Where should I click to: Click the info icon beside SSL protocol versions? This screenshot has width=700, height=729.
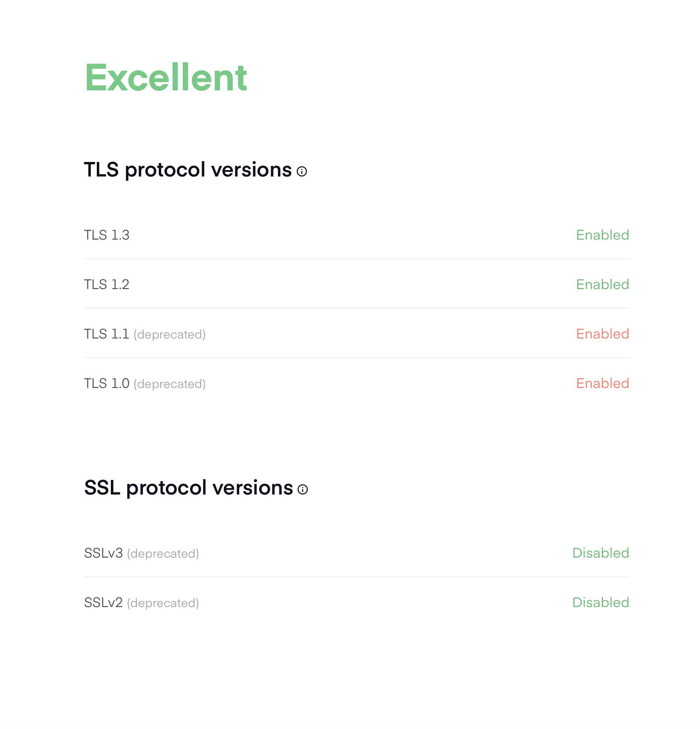[303, 489]
